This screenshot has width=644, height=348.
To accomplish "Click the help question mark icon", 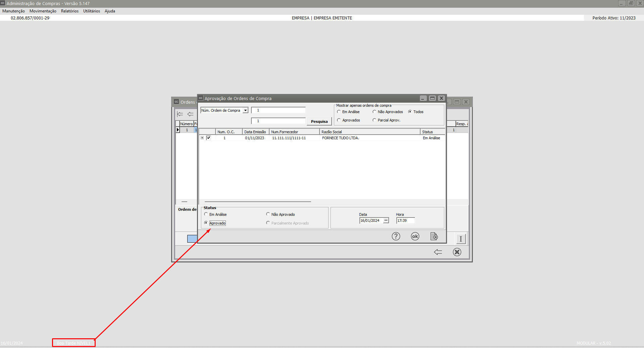I will click(396, 237).
